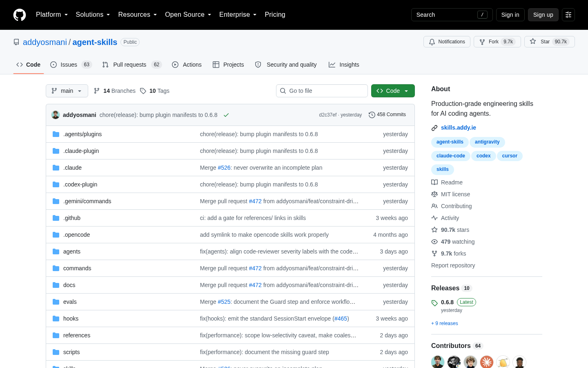Click the orange starburst contributor avatar
Screen dimensions: 588x368
(x=487, y=362)
